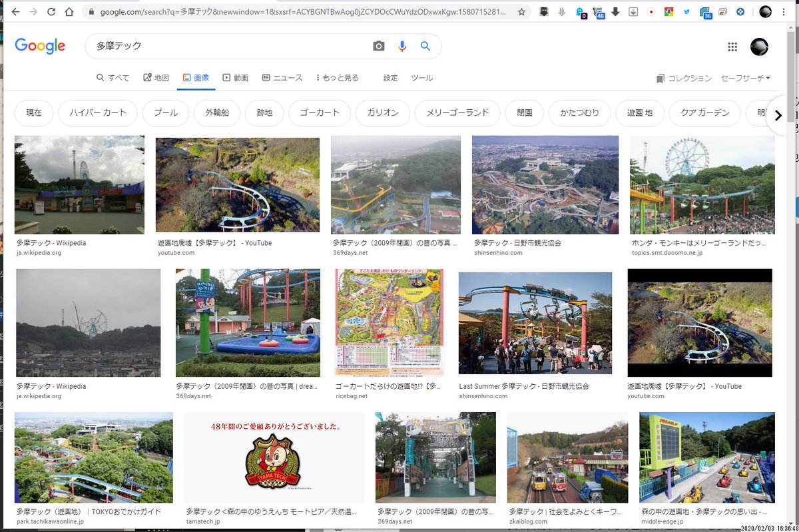Start voice search with microphone

(402, 46)
